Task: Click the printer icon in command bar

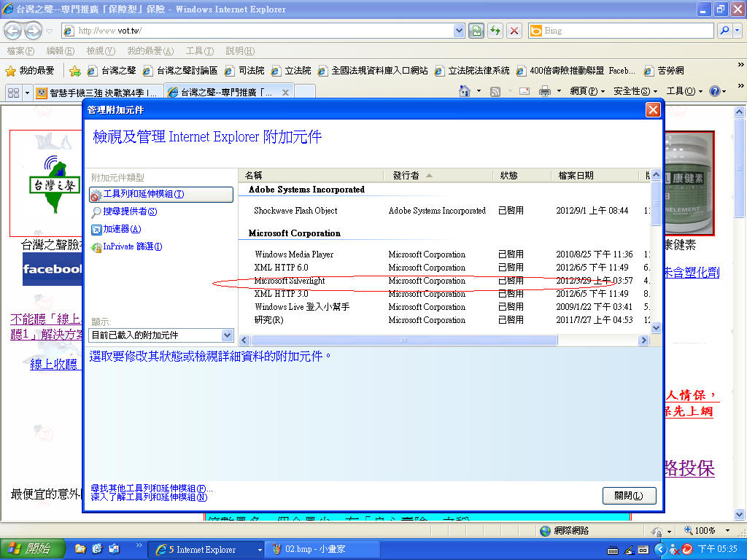Action: tap(544, 91)
